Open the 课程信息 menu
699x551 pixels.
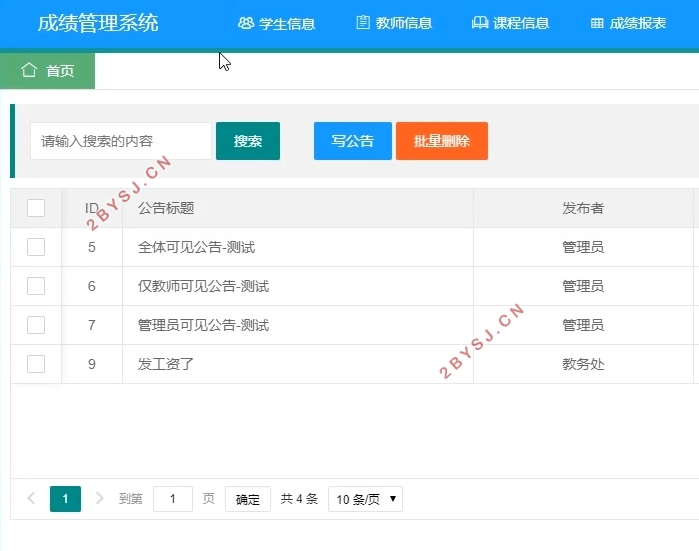coord(511,23)
